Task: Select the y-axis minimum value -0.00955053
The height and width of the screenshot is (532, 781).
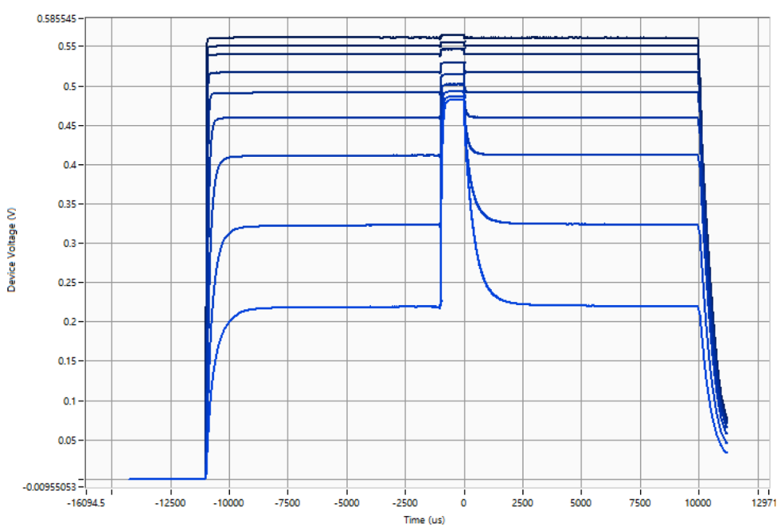Action: pyautogui.click(x=49, y=486)
